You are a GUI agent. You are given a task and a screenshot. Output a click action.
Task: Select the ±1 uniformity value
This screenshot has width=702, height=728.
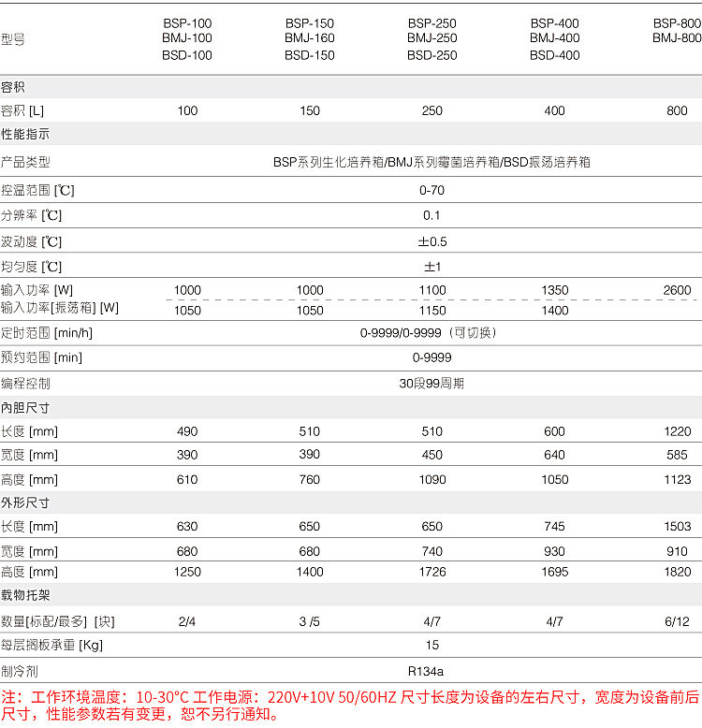tap(432, 267)
